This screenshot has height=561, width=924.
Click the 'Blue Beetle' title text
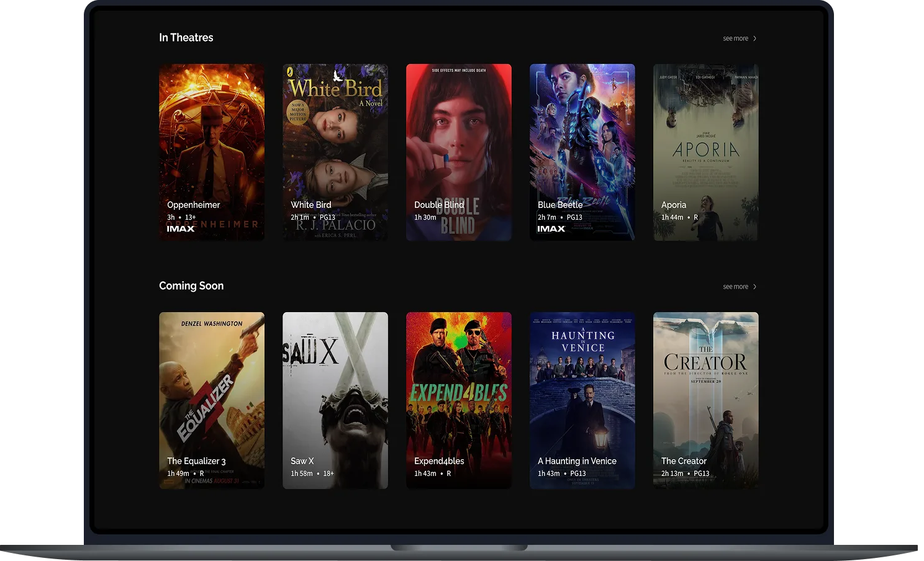(x=560, y=205)
